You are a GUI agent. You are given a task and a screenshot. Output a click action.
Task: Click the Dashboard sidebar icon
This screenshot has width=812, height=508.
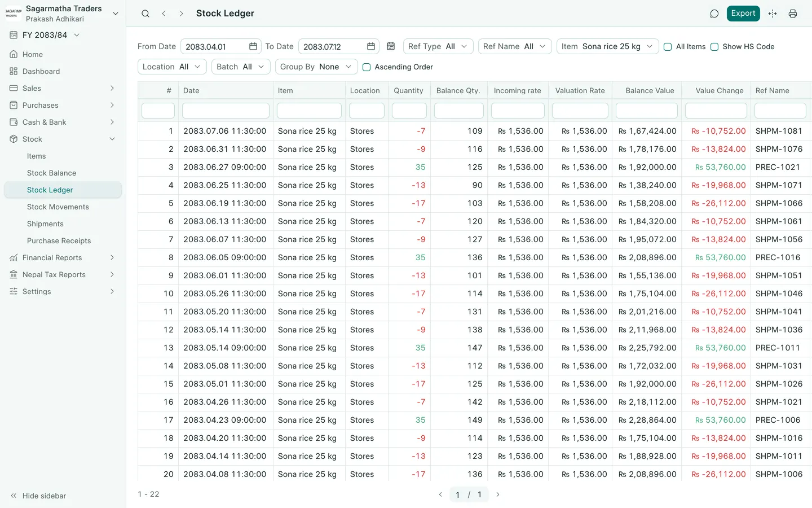point(14,71)
